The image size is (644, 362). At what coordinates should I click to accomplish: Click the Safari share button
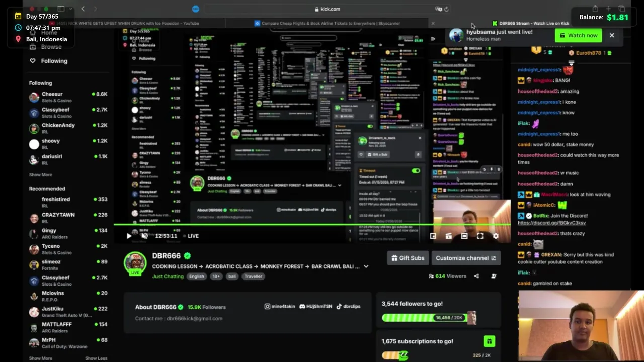click(595, 9)
